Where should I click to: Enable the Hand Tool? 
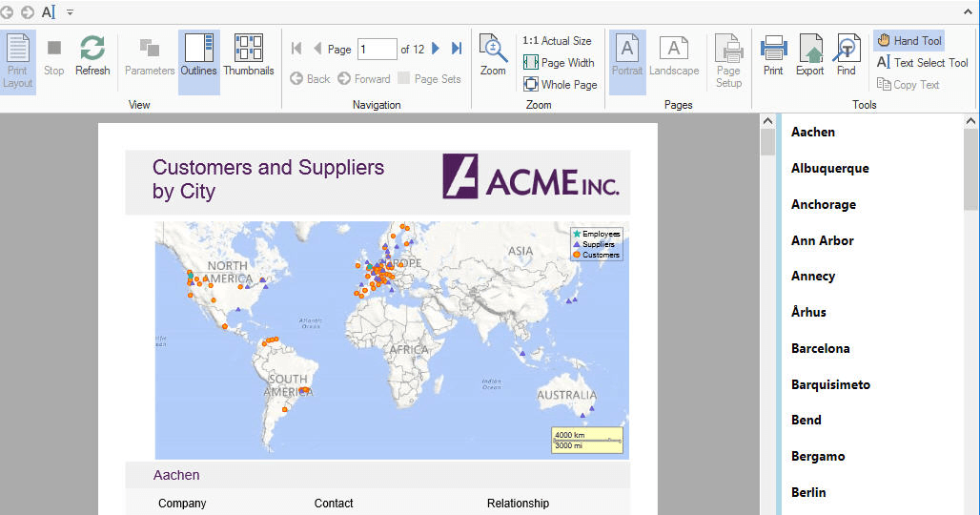(x=909, y=41)
